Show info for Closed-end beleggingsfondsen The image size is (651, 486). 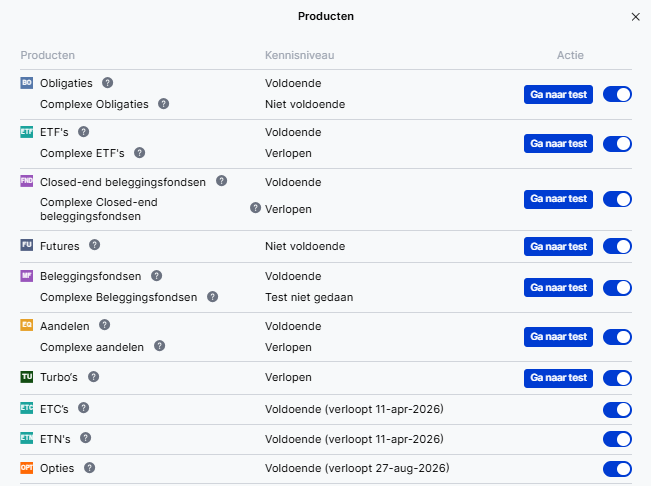click(x=222, y=181)
